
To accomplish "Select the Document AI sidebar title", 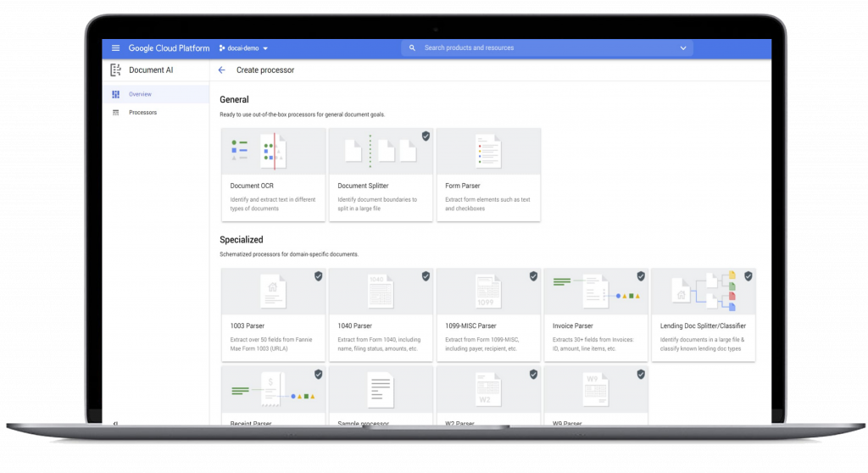I will click(151, 70).
